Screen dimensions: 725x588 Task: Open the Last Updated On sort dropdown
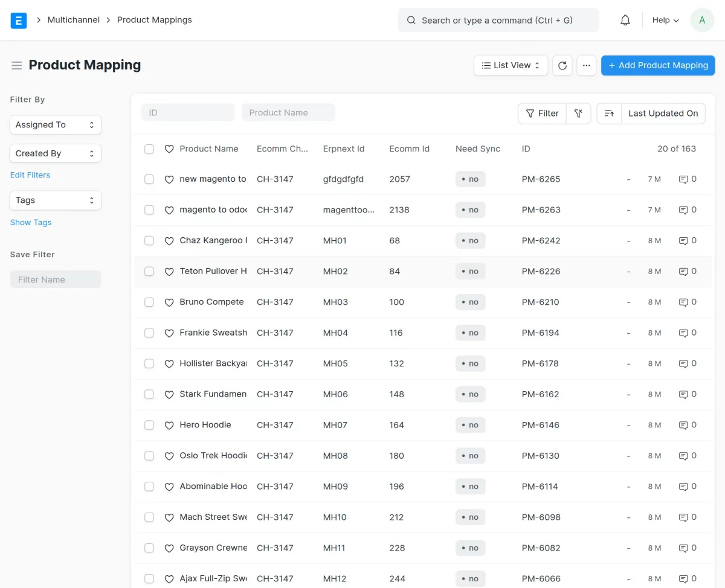pyautogui.click(x=663, y=113)
